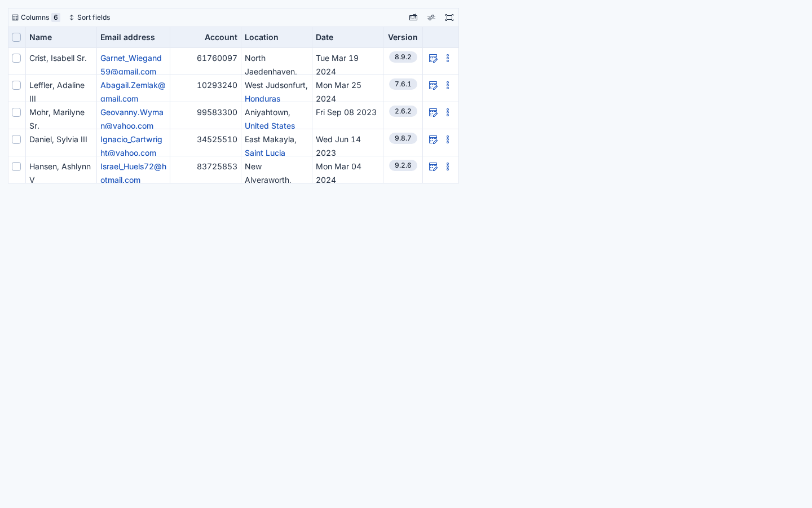Screen dimensions: 812x508
Task: Select the Hansen, Ashlynn V row checkbox
Action: 16,167
